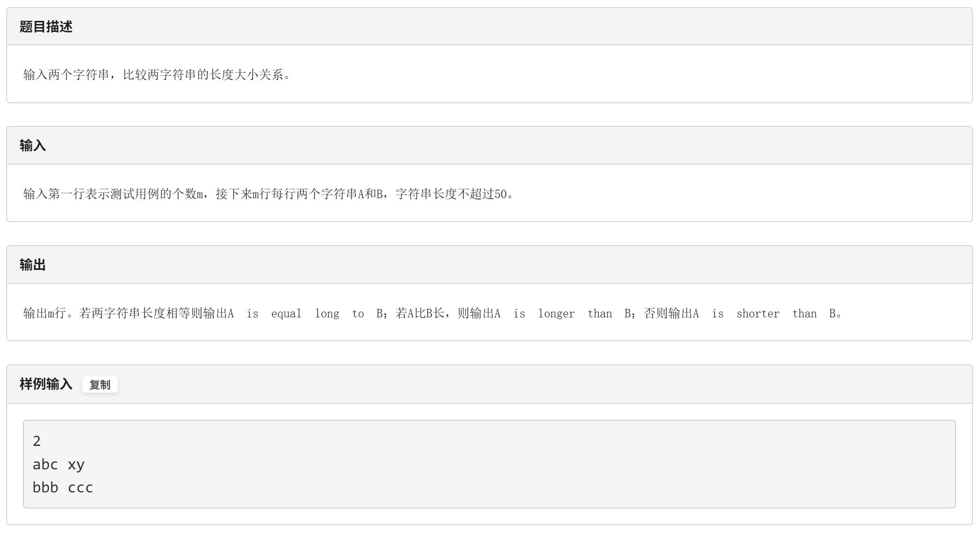Click the word 'longer' in output description

pos(556,313)
